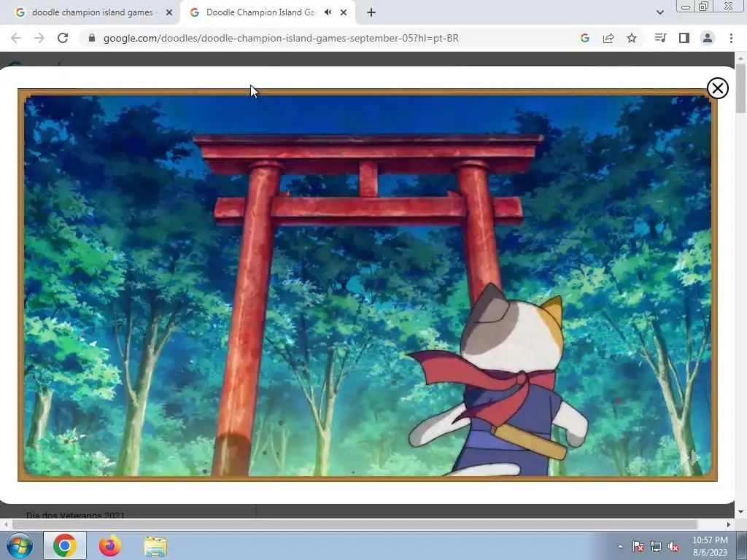Open the Windows Start menu
Screen dimensions: 747x560
19,545
